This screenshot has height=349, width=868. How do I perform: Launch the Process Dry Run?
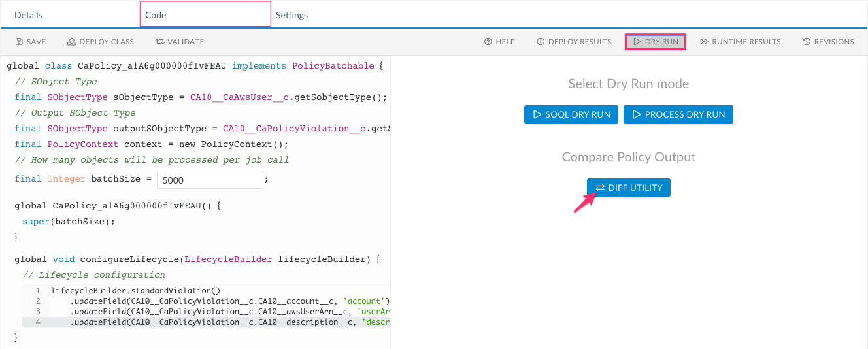pos(678,114)
